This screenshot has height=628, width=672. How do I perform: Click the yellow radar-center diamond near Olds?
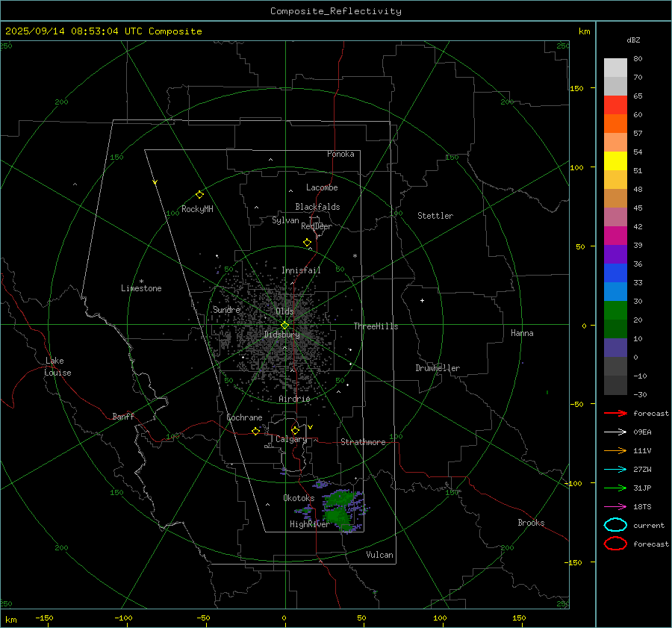click(284, 326)
